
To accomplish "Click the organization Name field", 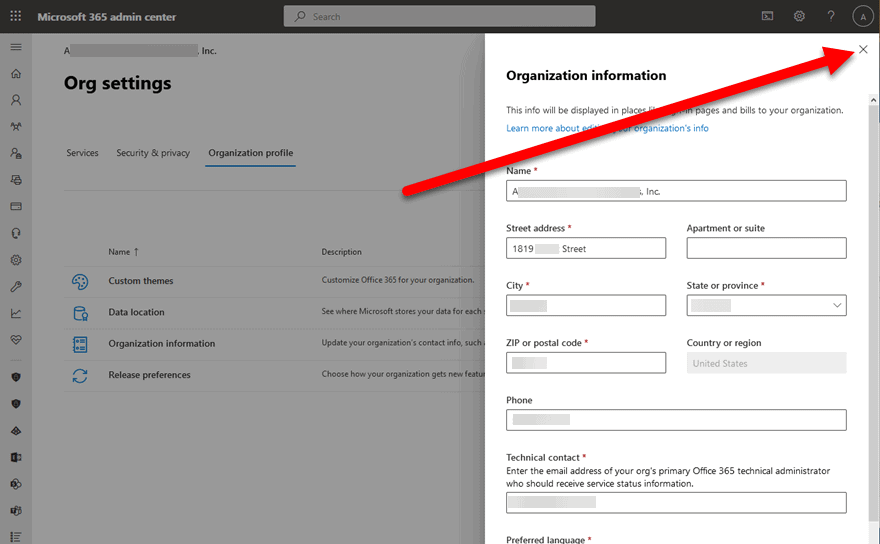I will pyautogui.click(x=676, y=191).
